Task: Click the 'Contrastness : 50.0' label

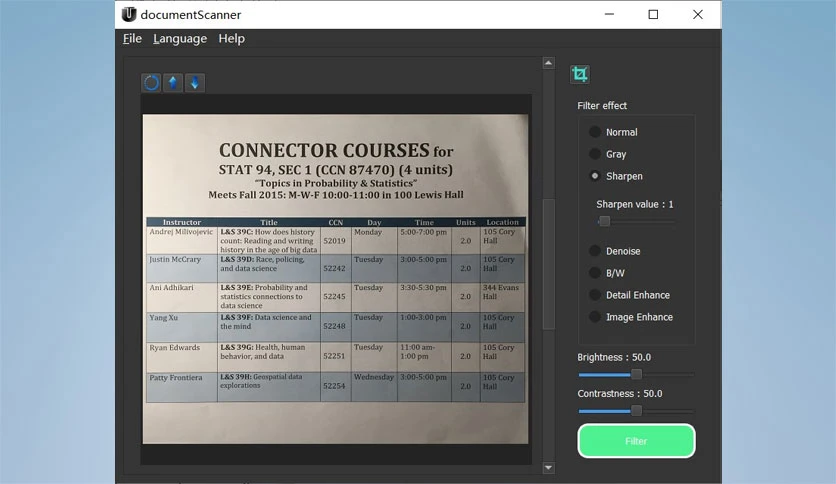Action: click(620, 393)
